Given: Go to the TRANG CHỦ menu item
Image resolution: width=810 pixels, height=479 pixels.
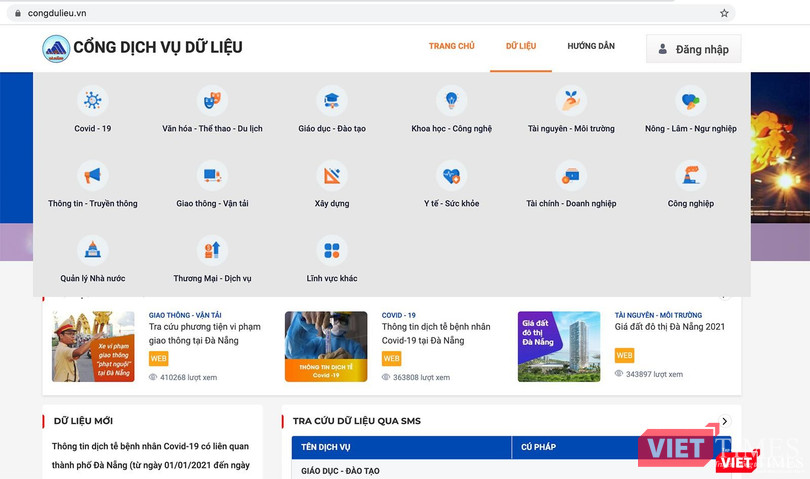Looking at the screenshot, I should (451, 46).
